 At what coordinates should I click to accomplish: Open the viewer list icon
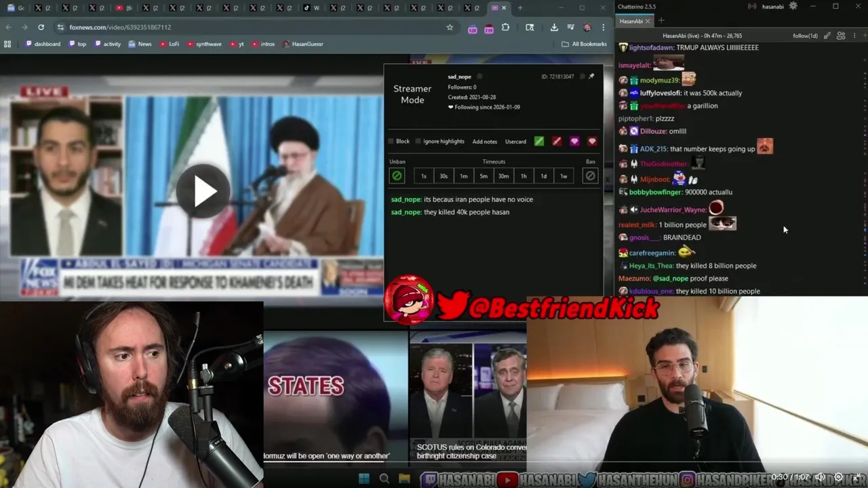click(842, 35)
